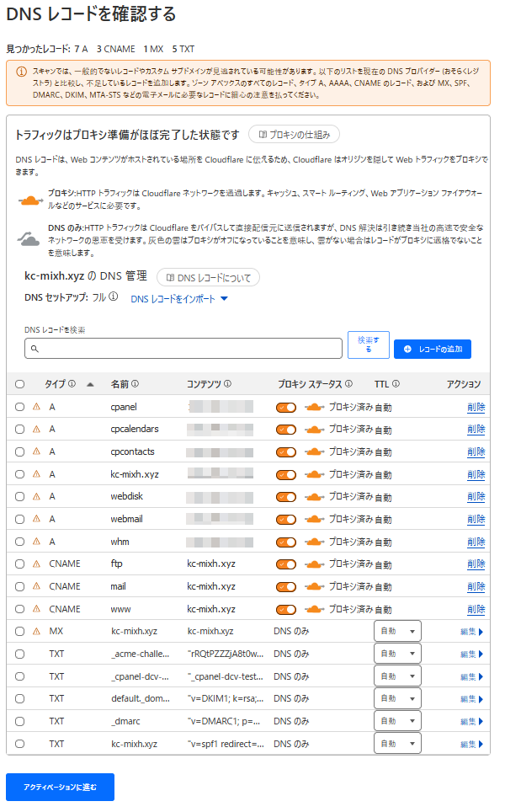This screenshot has width=505, height=812.
Task: Click the edit arrow in the _dmarc TXT row
Action: [481, 721]
